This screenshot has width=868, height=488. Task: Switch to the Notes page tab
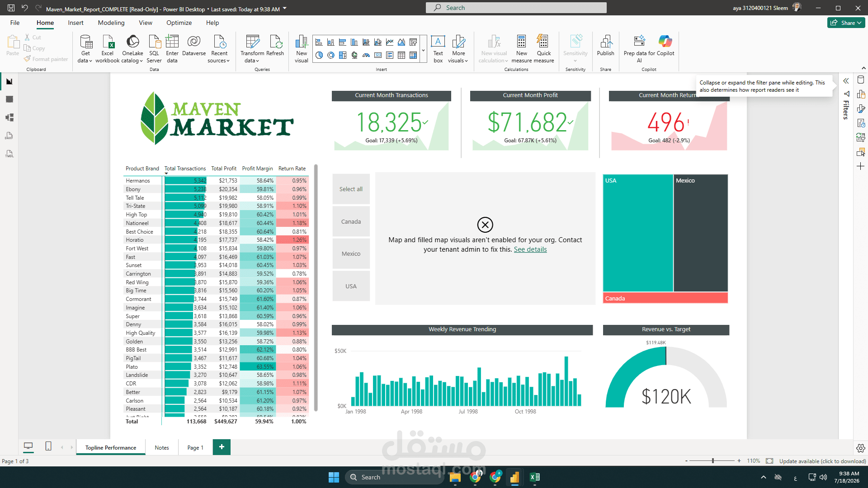[161, 447]
